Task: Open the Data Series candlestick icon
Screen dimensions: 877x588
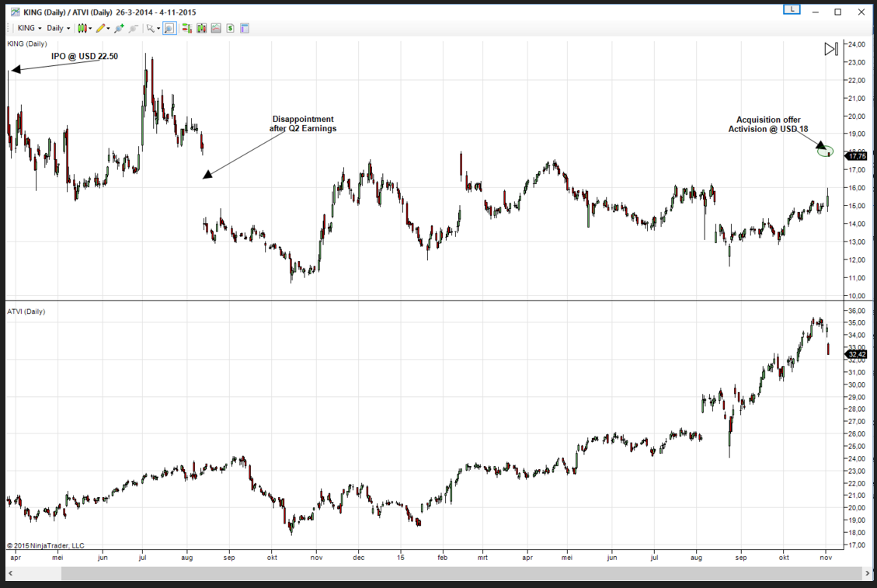Action: pos(202,28)
